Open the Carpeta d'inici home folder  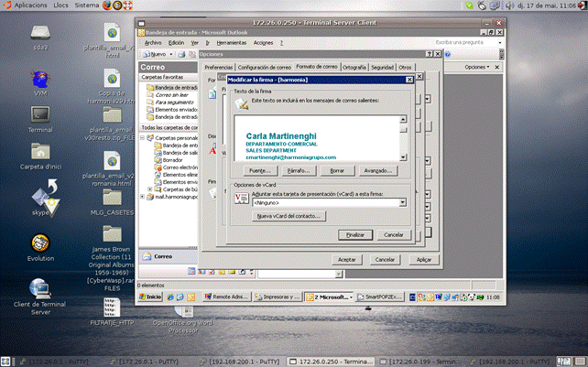(40, 154)
